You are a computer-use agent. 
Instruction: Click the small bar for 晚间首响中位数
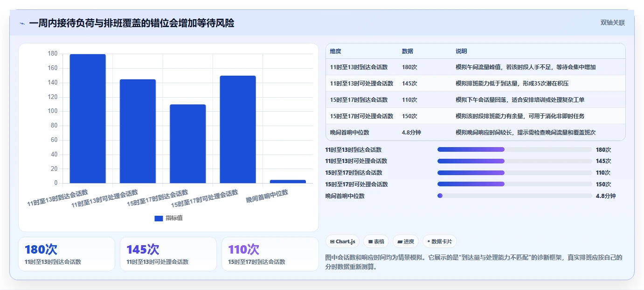click(x=288, y=182)
